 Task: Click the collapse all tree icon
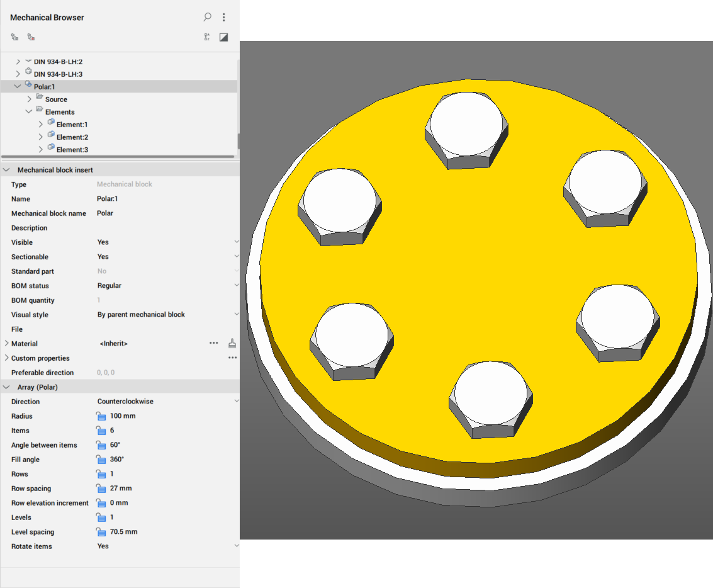point(31,37)
